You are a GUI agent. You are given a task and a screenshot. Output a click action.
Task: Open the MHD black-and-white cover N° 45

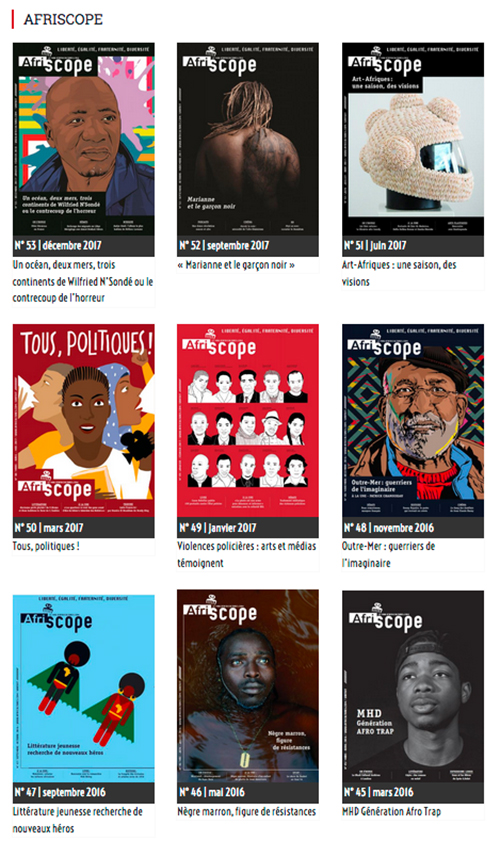pyautogui.click(x=413, y=687)
